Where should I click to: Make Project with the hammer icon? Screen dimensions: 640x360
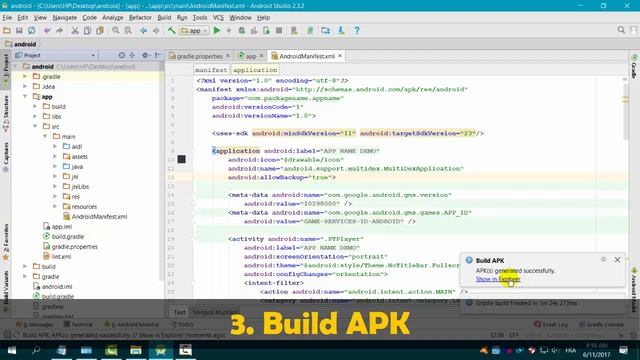(x=171, y=30)
